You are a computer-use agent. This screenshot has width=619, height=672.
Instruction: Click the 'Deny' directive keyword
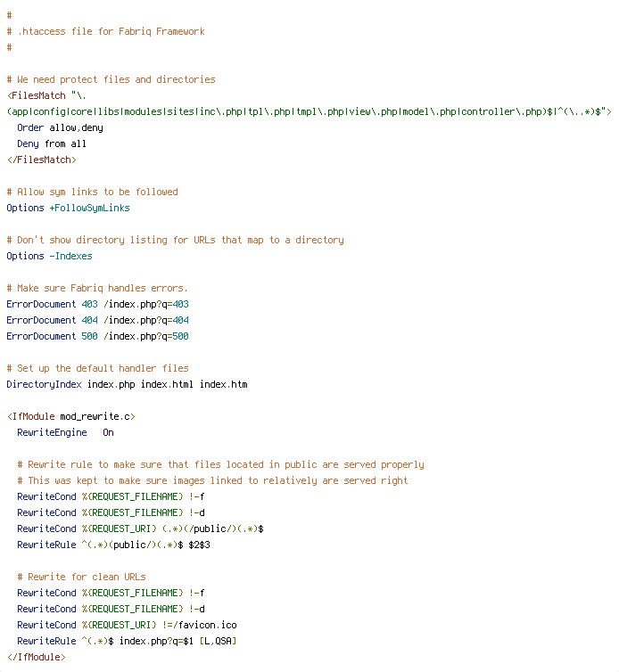[28, 143]
